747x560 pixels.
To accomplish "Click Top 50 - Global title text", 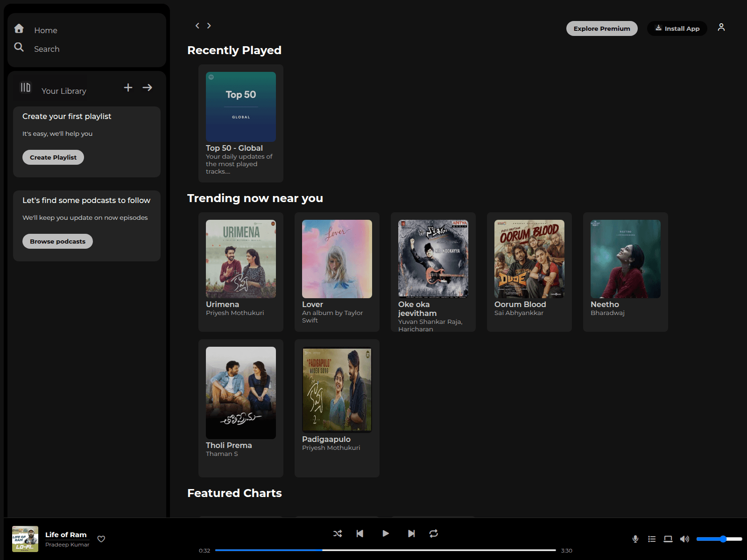I will coord(234,148).
